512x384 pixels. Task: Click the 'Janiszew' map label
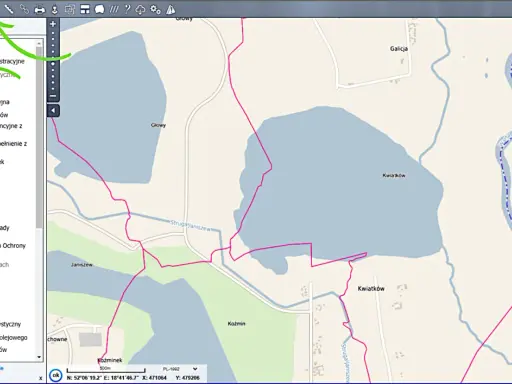82,265
